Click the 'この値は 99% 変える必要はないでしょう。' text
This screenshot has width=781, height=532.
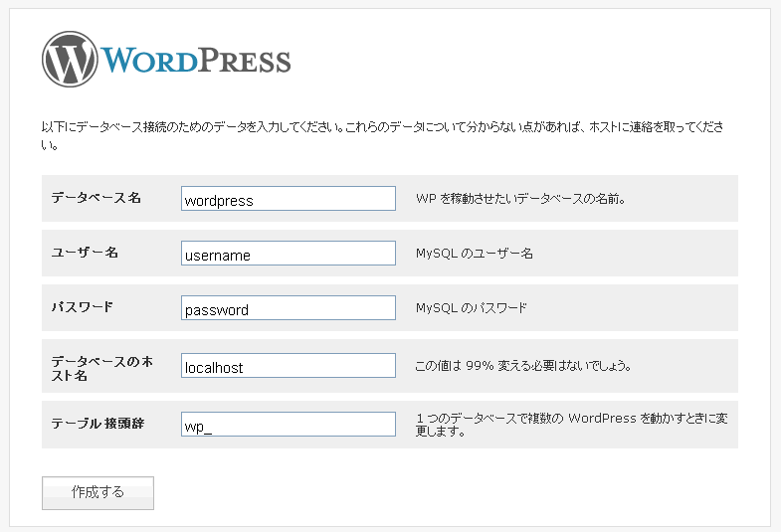coord(523,366)
